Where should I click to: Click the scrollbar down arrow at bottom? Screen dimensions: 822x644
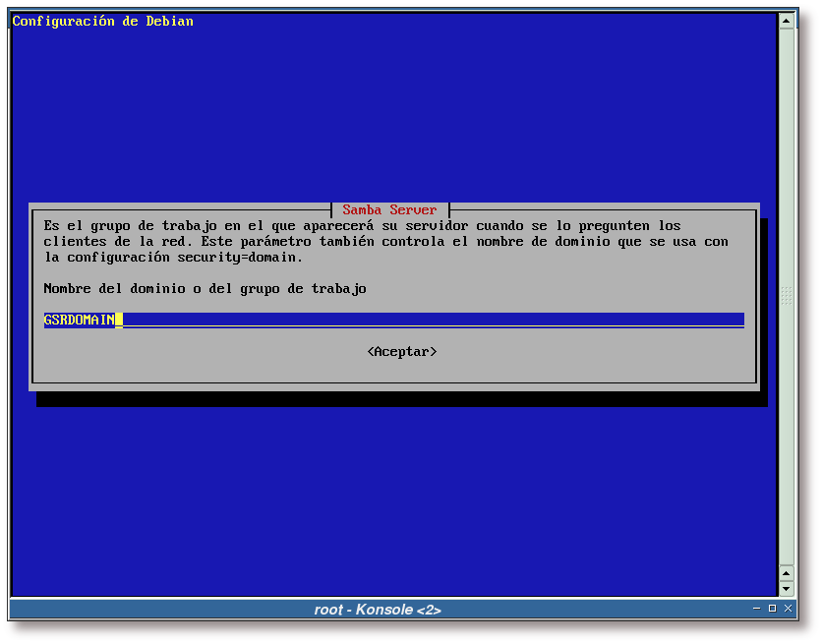[x=786, y=589]
